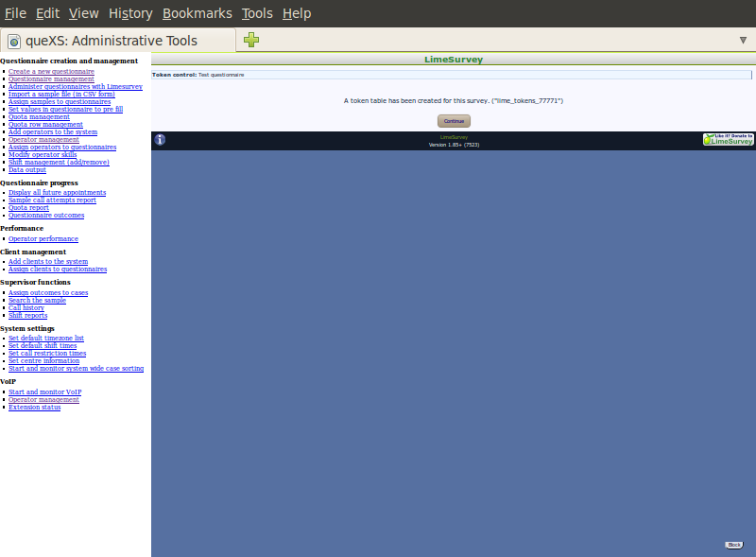Click the queXS tab favicon

point(14,41)
